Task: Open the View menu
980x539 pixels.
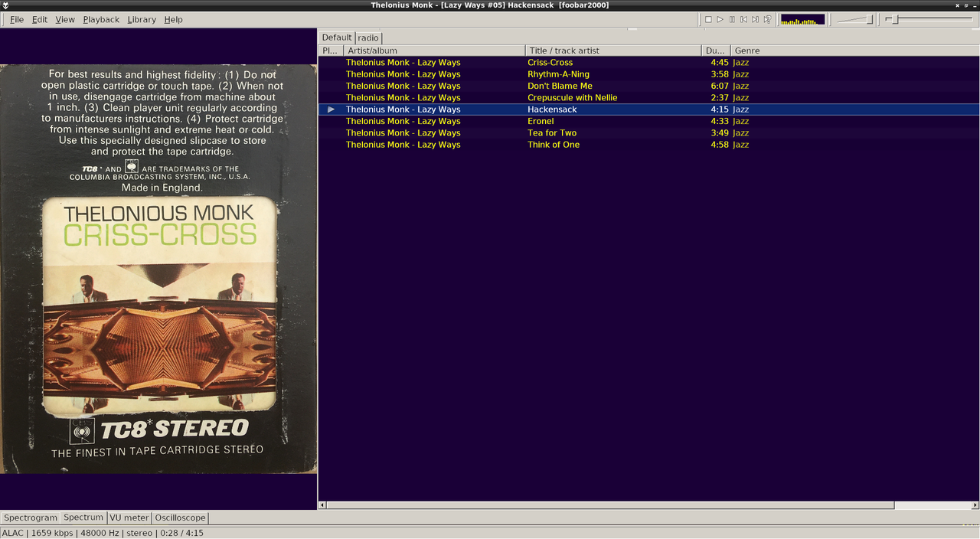Action: click(x=65, y=19)
